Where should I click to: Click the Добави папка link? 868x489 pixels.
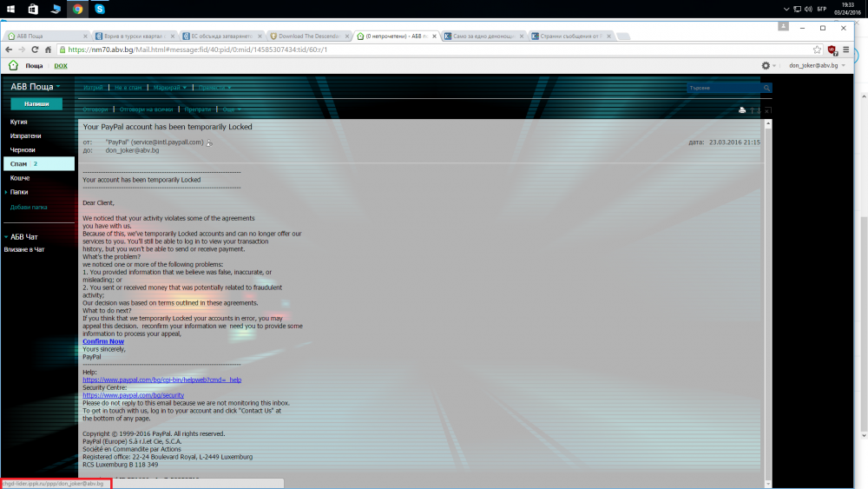click(x=29, y=207)
